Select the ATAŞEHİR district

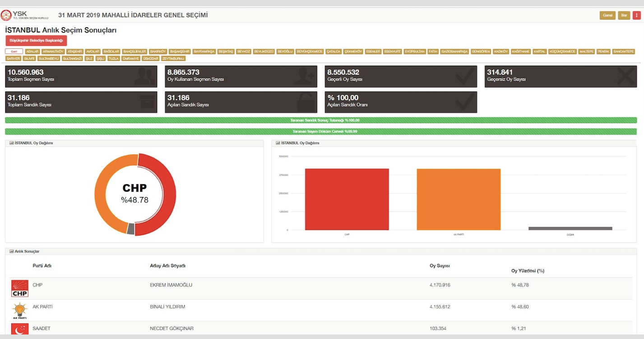click(75, 51)
